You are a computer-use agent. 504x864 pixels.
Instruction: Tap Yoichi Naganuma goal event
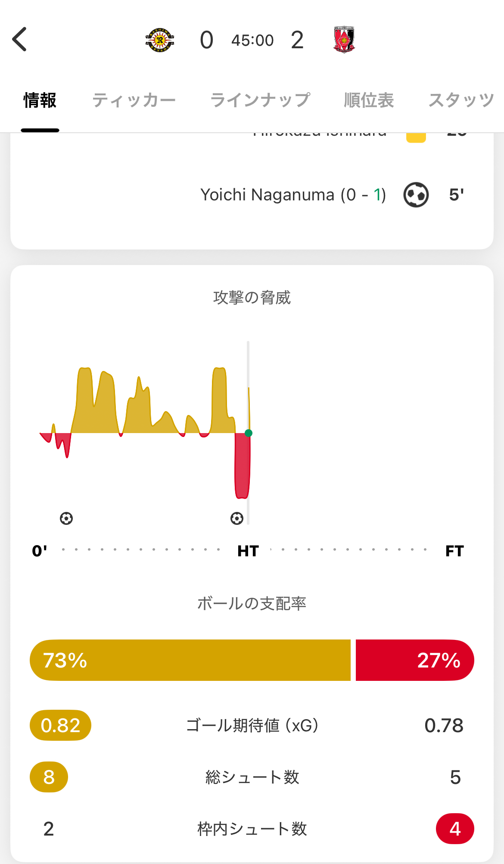[293, 195]
